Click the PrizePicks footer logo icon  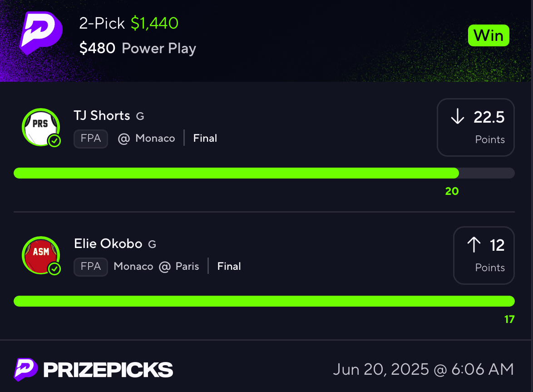(25, 370)
